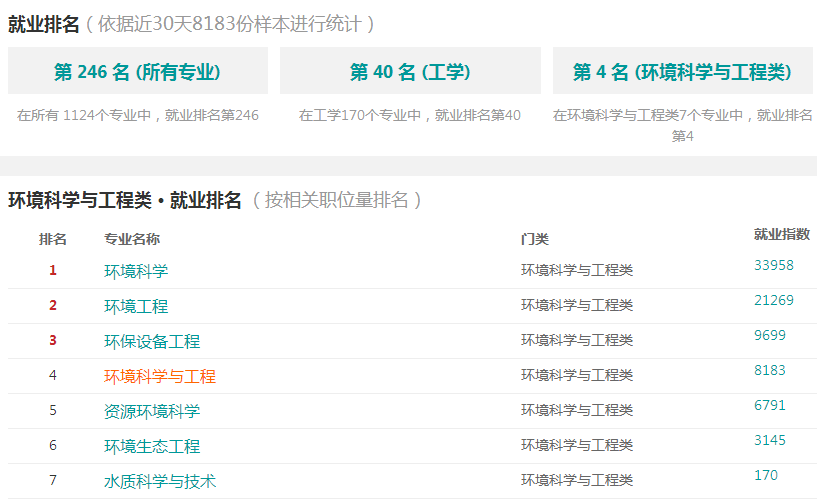Click the note 按相关职位量排名
The width and height of the screenshot is (817, 500).
tap(337, 200)
